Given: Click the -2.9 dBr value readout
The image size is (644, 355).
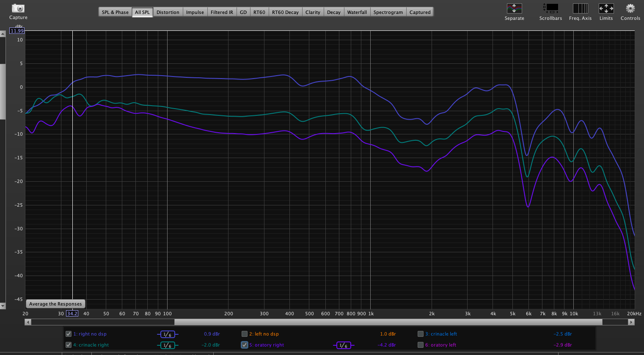Looking at the screenshot, I should [563, 345].
